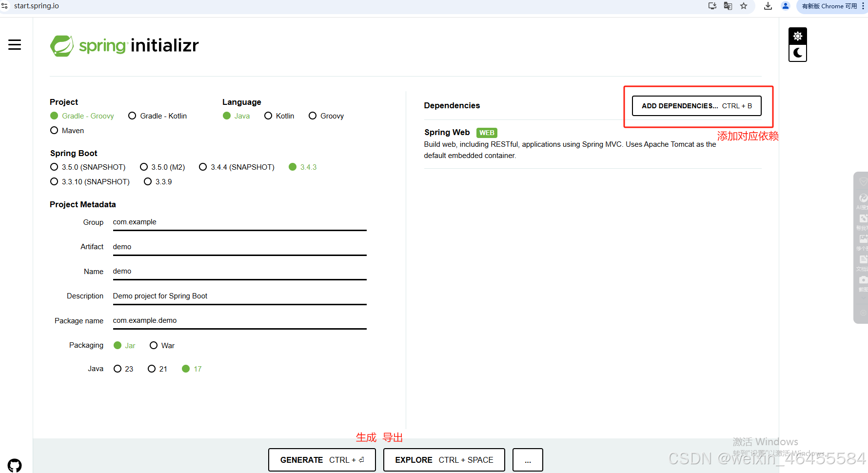The width and height of the screenshot is (868, 473).
Task: Click the Spring Initializr logo
Action: coord(124,45)
